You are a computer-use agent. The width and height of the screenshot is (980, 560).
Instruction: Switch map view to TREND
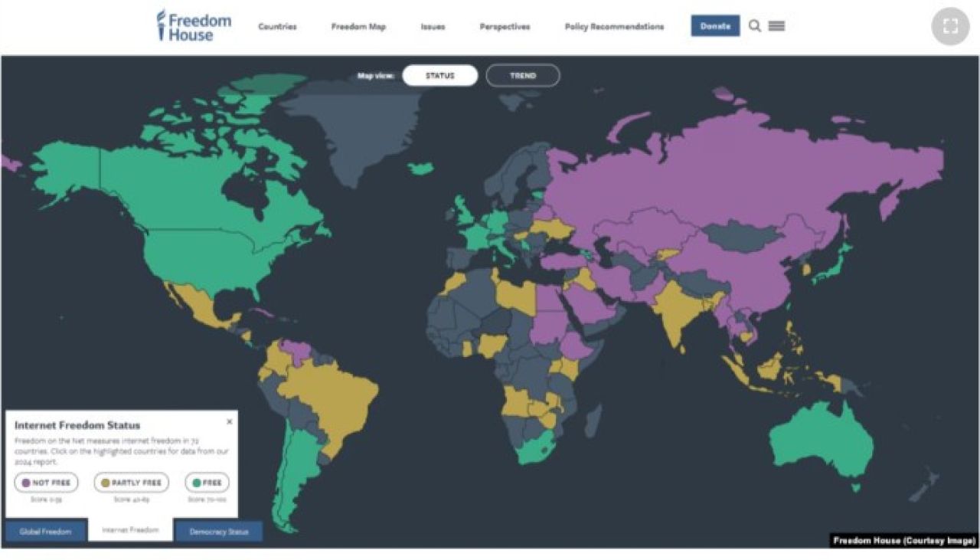point(523,76)
